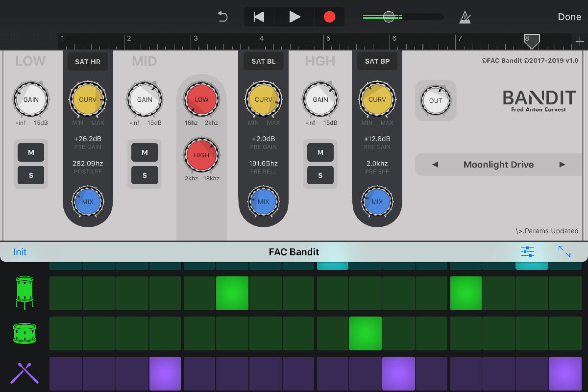Click the master volume slider knob
Screen dimensions: 588x392
coord(389,17)
